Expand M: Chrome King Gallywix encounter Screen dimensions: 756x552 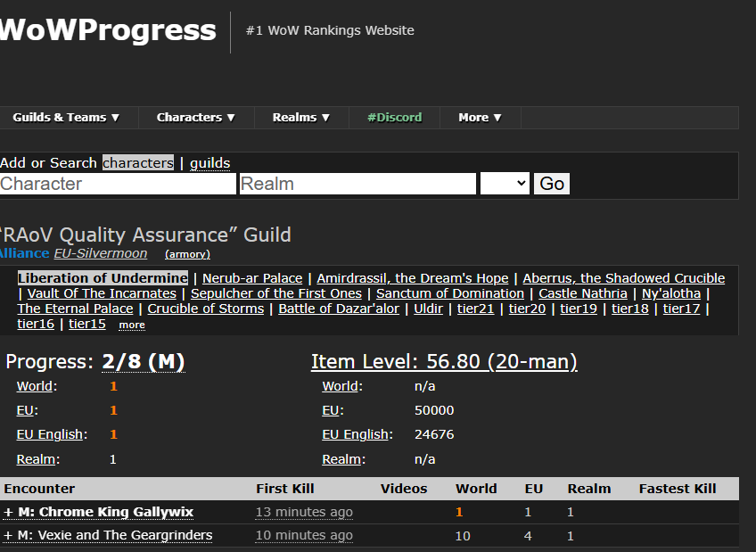(98, 512)
